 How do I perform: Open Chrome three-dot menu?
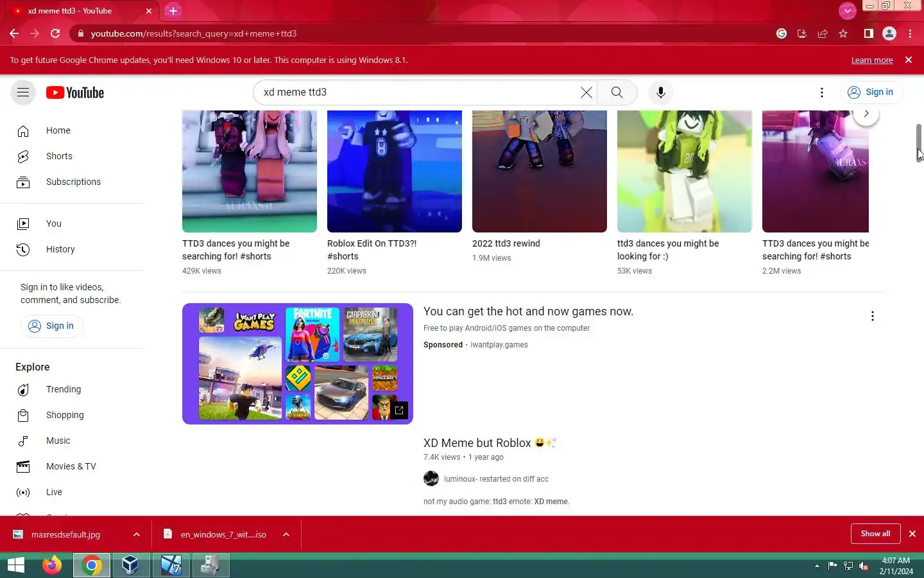click(910, 33)
